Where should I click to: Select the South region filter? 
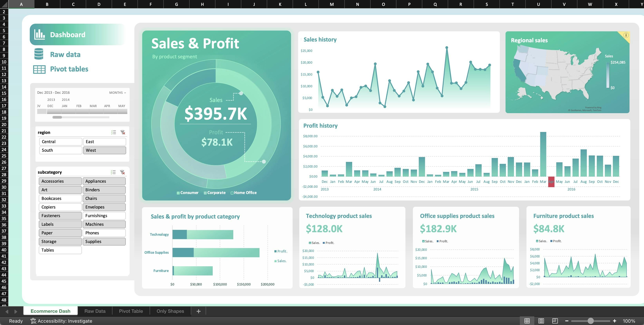pyautogui.click(x=60, y=150)
